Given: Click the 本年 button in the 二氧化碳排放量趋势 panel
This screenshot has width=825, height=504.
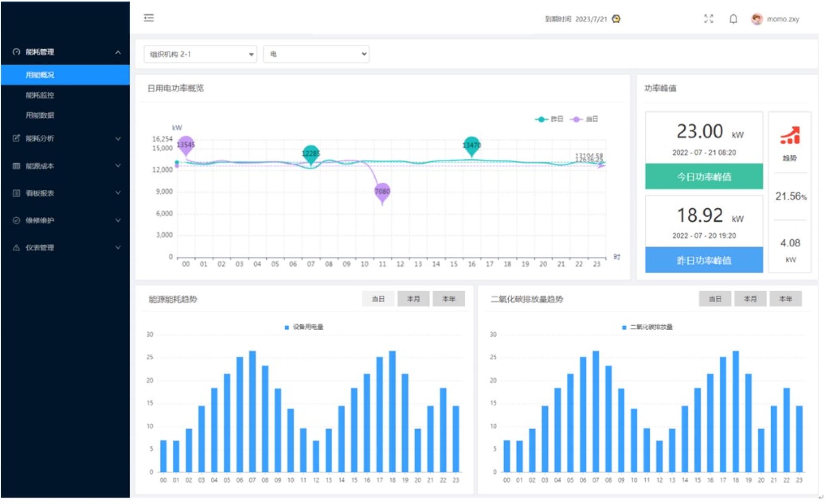Looking at the screenshot, I should pos(785,299).
